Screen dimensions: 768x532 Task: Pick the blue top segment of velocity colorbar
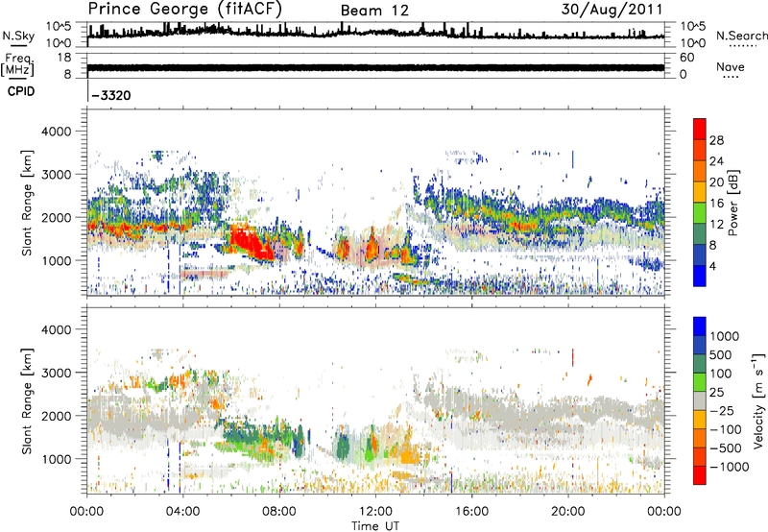(700, 326)
